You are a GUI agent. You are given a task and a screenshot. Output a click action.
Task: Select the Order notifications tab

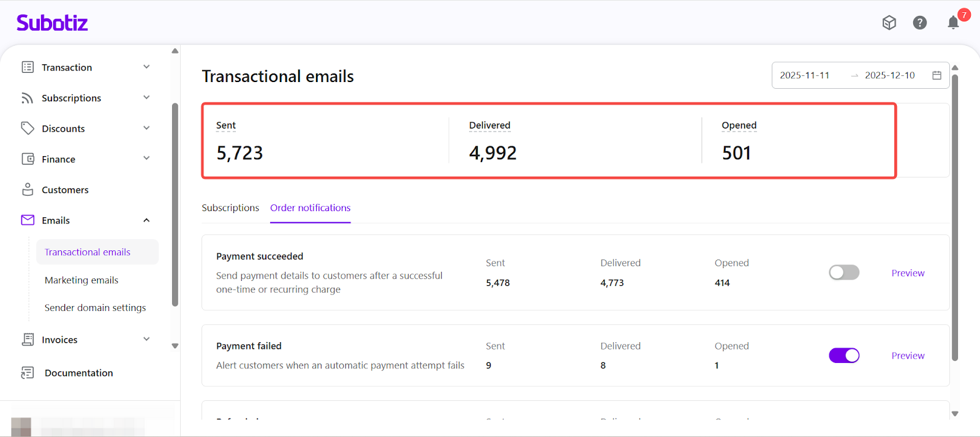pyautogui.click(x=310, y=208)
